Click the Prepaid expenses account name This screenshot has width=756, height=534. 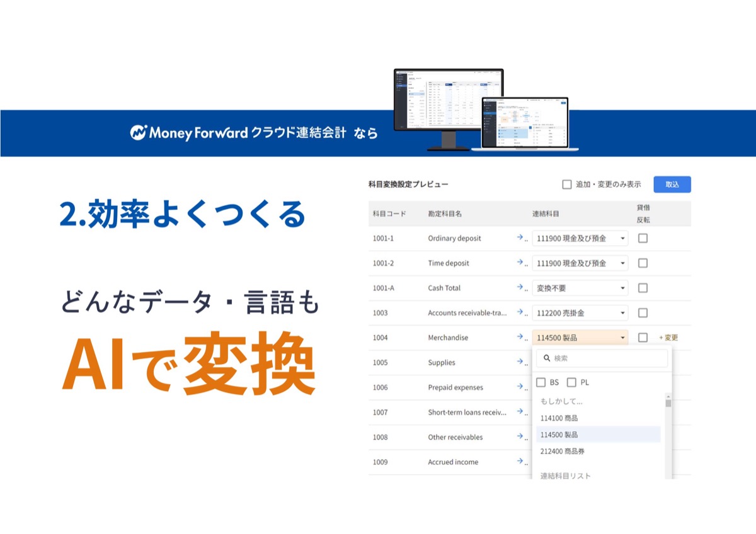pos(456,388)
